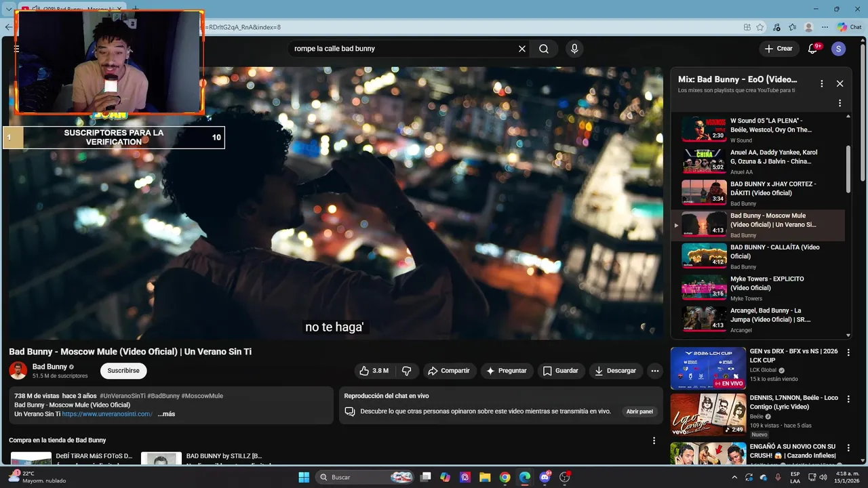Click the magnifying glass search button
The height and width of the screenshot is (488, 868).
544,49
